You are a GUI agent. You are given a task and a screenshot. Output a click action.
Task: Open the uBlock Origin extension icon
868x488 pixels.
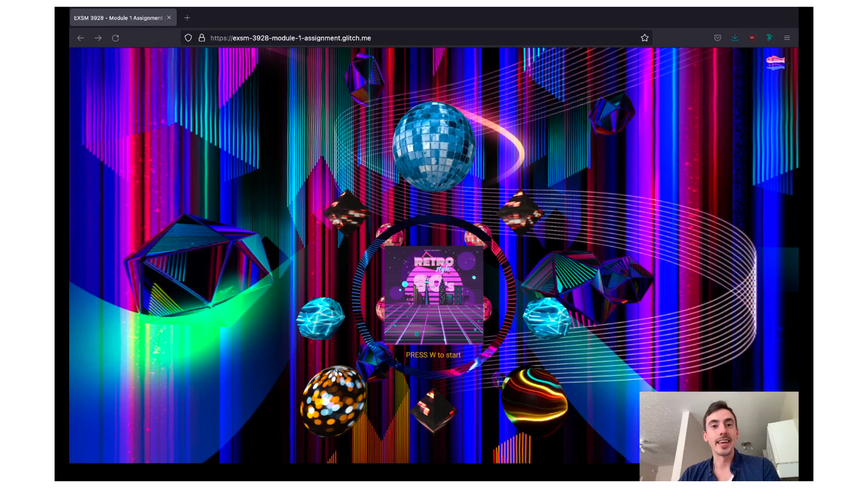(x=752, y=38)
